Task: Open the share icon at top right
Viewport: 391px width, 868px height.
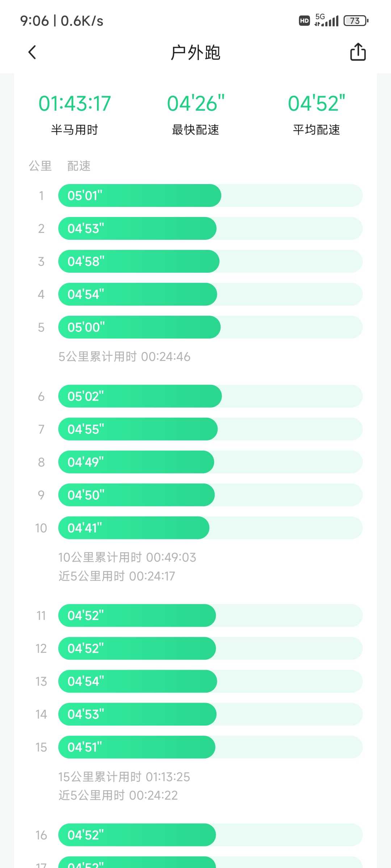Action: tap(358, 52)
